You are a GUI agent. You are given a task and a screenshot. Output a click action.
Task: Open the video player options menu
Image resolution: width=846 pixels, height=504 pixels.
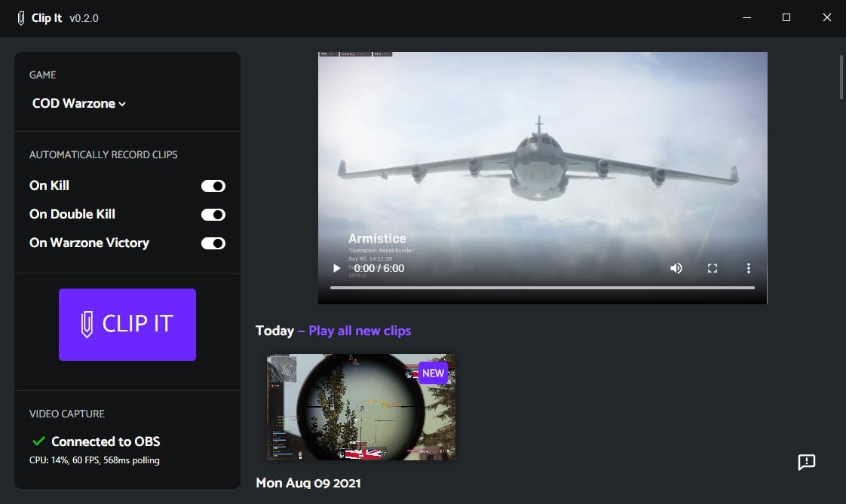tap(748, 267)
